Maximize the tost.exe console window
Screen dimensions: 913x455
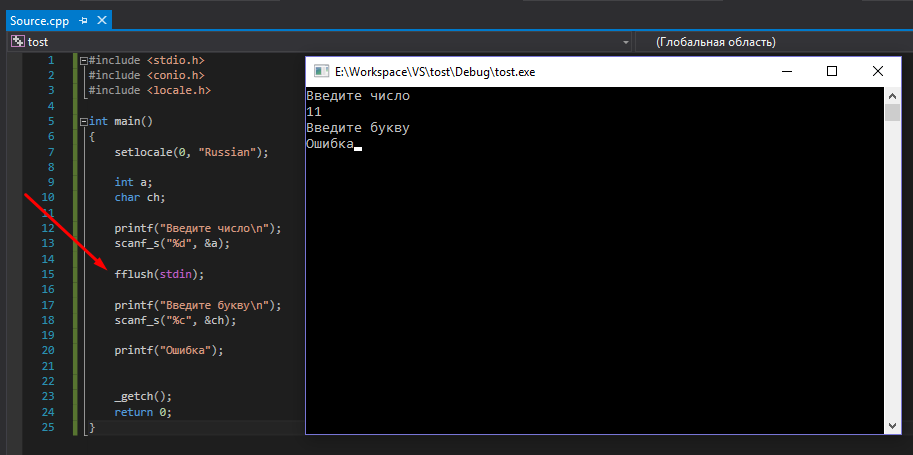click(x=832, y=72)
